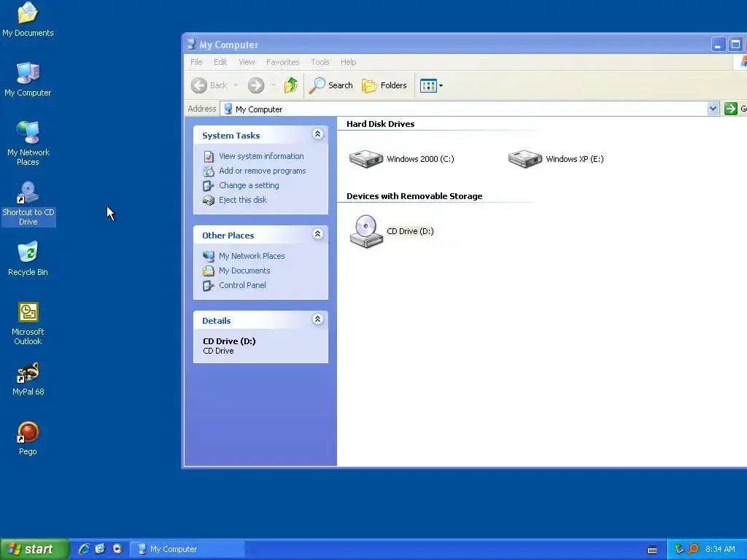Click the Hard Disk Drives group header
The width and height of the screenshot is (747, 560).
coord(381,124)
